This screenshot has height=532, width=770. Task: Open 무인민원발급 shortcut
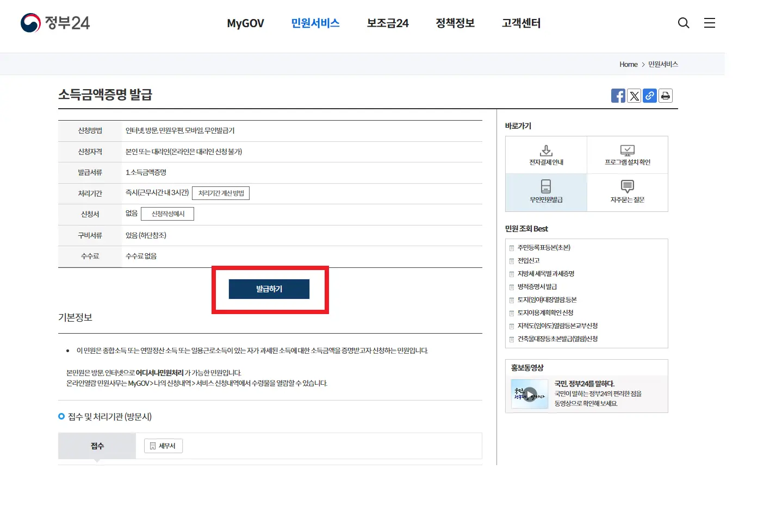point(547,192)
